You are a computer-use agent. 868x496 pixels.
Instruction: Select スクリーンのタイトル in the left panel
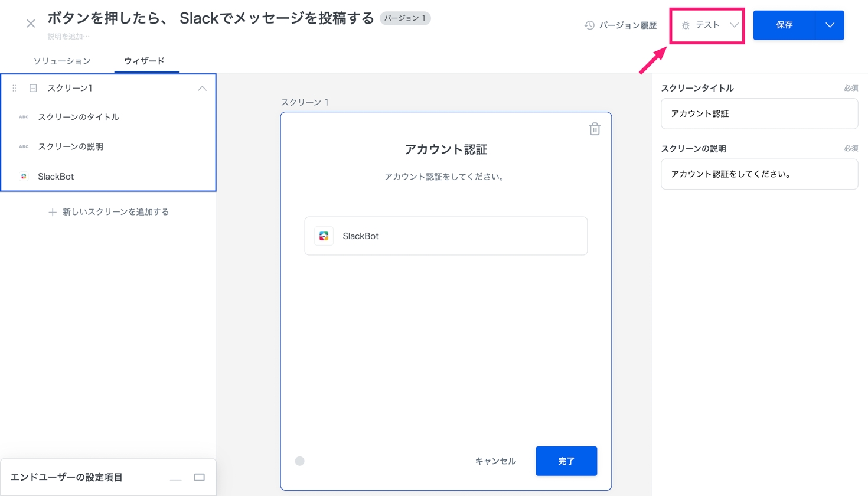click(x=79, y=117)
